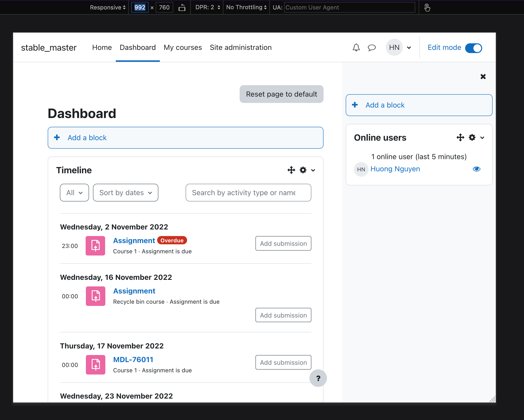Image resolution: width=524 pixels, height=420 pixels.
Task: Open the MDL-76011 link
Action: pyautogui.click(x=133, y=359)
